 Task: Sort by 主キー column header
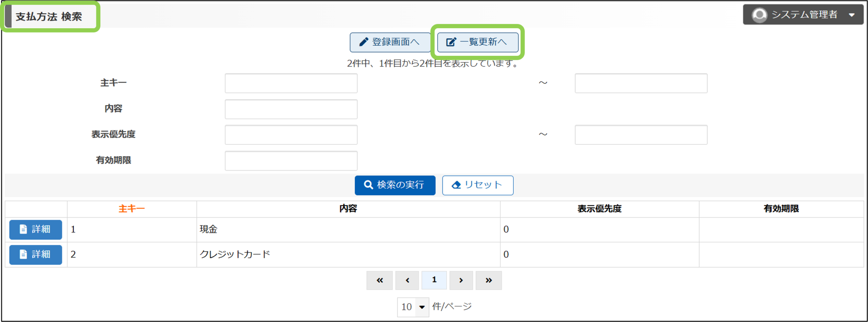pyautogui.click(x=132, y=209)
